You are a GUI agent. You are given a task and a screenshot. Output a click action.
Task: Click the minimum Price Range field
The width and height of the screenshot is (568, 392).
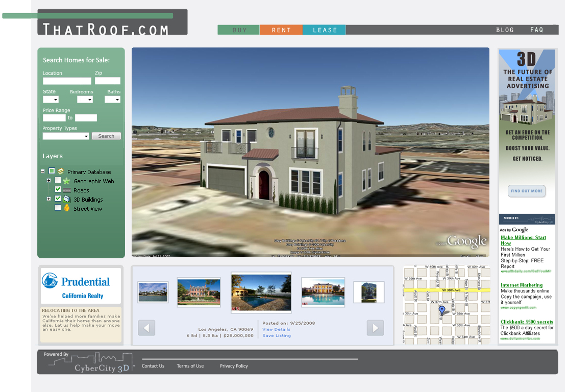coord(54,118)
